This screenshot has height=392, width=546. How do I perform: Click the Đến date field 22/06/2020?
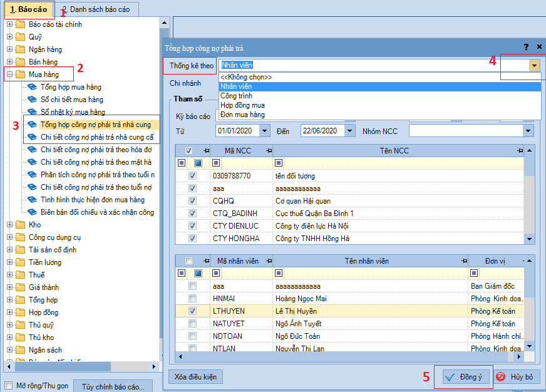coord(322,131)
